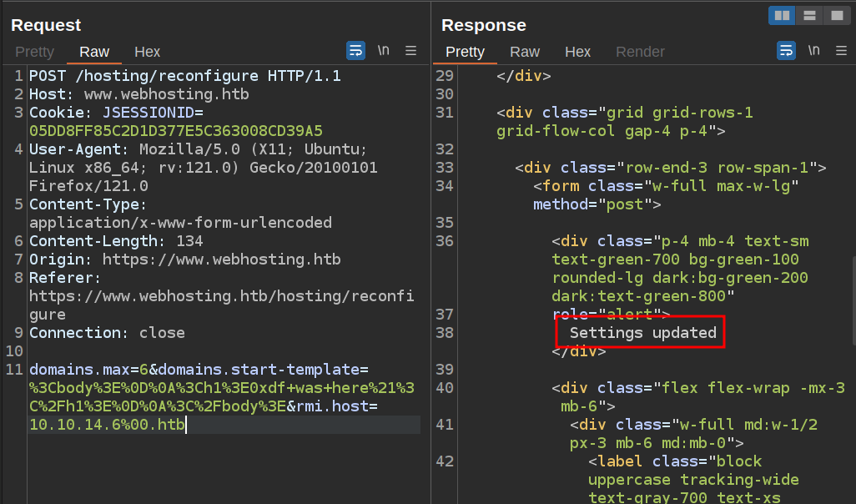This screenshot has width=856, height=504.
Task: Switch Request view to Pretty tab
Action: tap(34, 52)
